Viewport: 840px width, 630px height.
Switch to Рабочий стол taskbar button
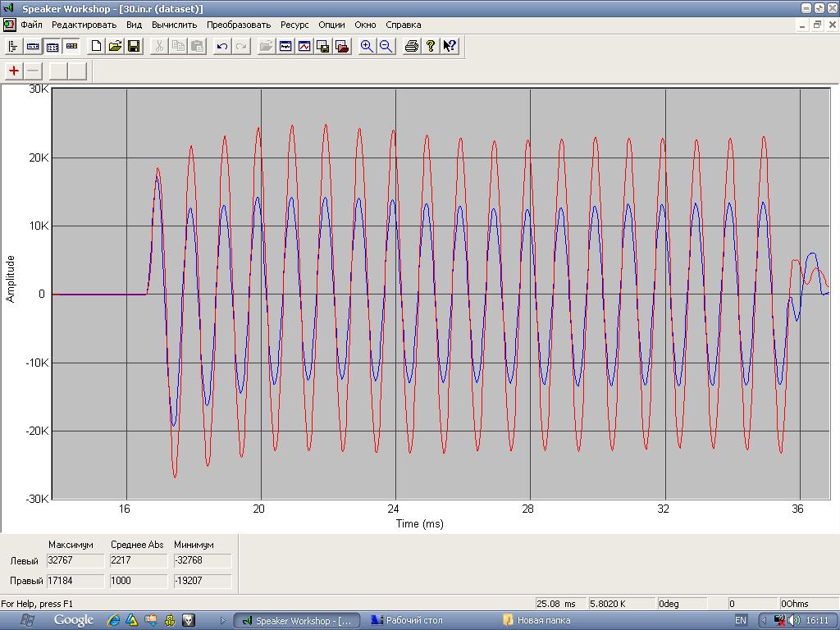tap(408, 620)
